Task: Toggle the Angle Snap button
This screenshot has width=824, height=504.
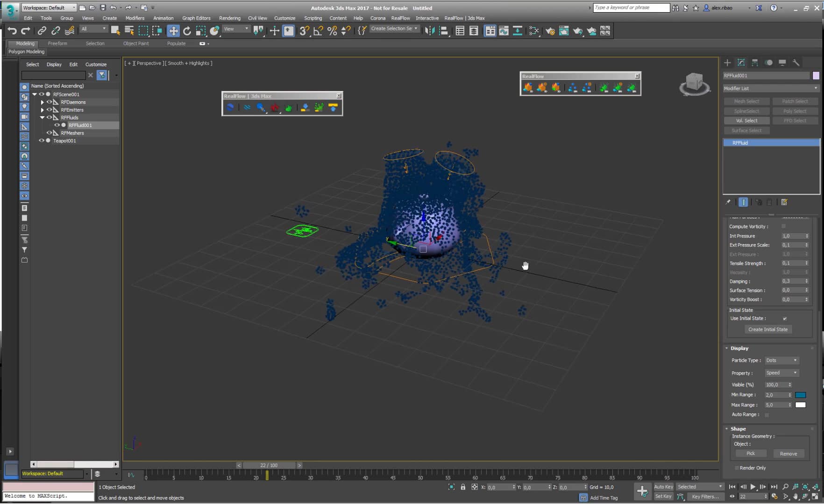Action: click(318, 31)
